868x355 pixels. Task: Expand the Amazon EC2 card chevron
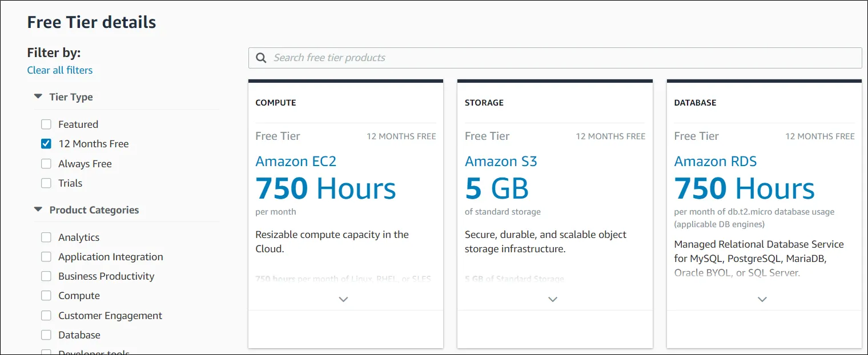(343, 299)
